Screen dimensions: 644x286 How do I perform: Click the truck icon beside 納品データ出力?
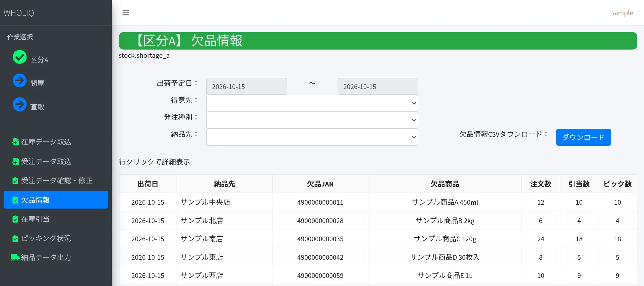[15, 257]
